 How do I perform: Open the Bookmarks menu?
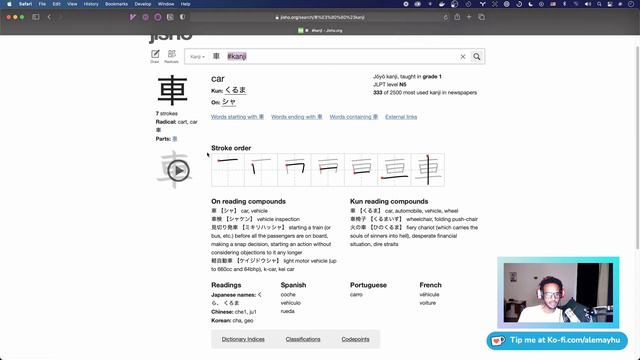116,4
